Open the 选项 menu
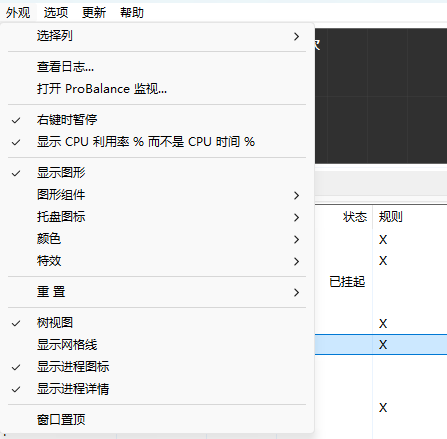This screenshot has width=447, height=439. tap(56, 13)
